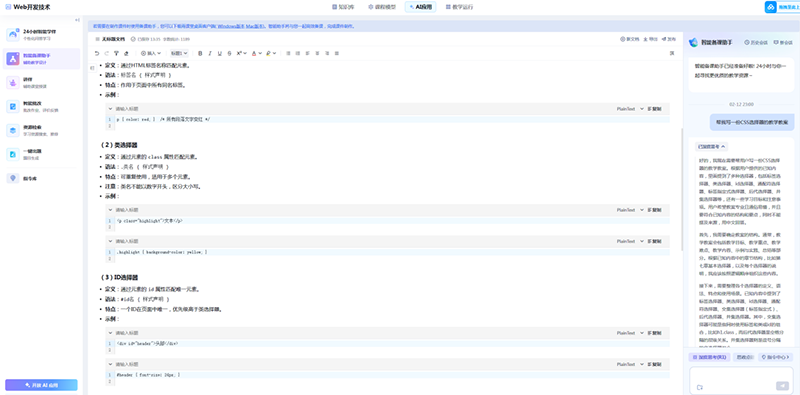
Task: Apply underline using the U icon
Action: coord(220,53)
